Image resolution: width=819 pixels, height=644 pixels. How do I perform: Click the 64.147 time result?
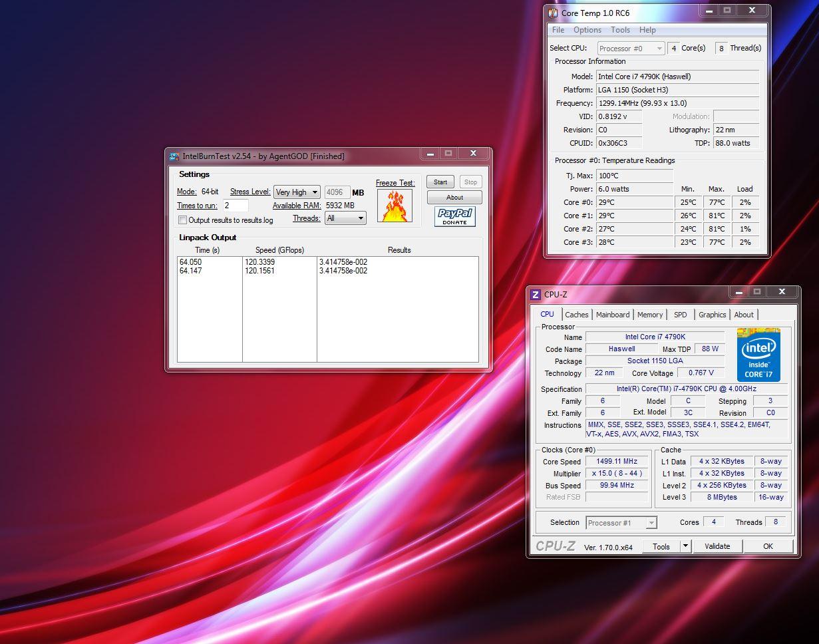190,271
